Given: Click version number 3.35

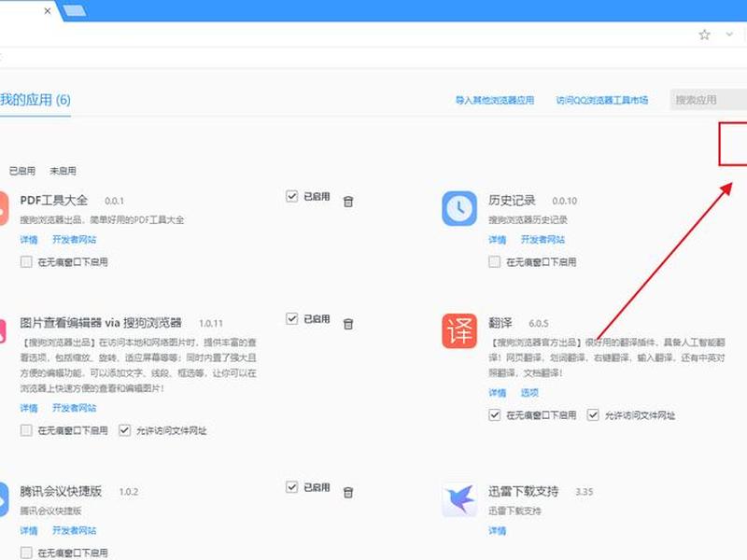Looking at the screenshot, I should [x=585, y=493].
